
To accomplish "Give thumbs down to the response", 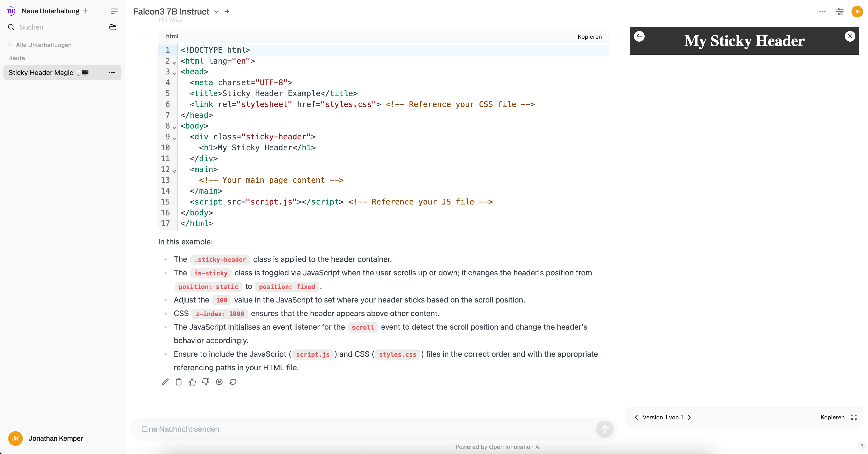I will coord(206,382).
